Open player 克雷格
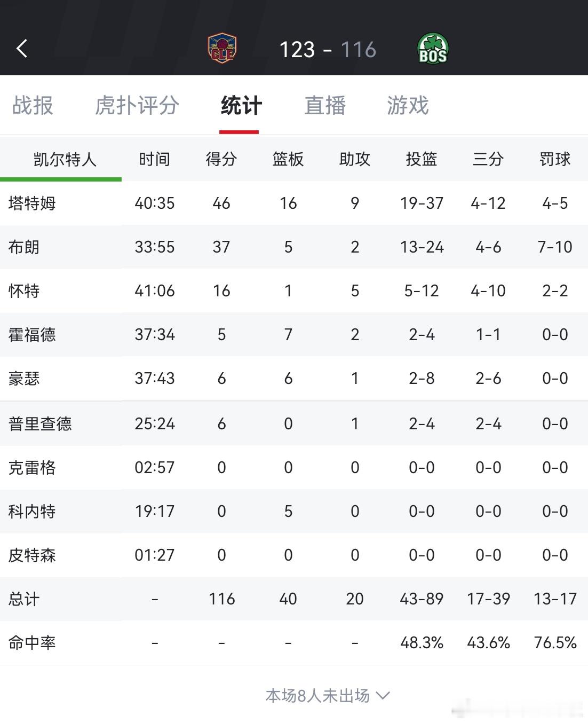Image resolution: width=588 pixels, height=723 pixels. [x=32, y=467]
